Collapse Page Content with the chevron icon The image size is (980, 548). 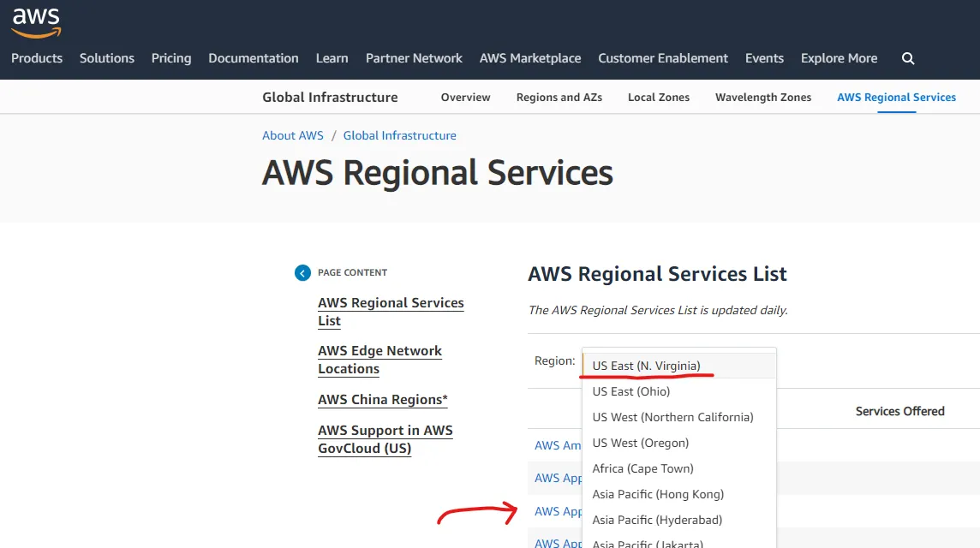pos(302,272)
